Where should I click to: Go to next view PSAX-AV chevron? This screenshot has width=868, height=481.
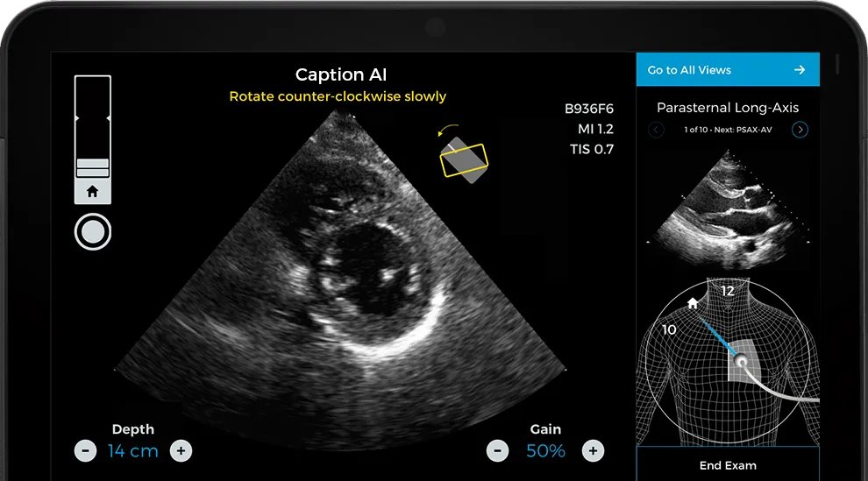tap(800, 130)
